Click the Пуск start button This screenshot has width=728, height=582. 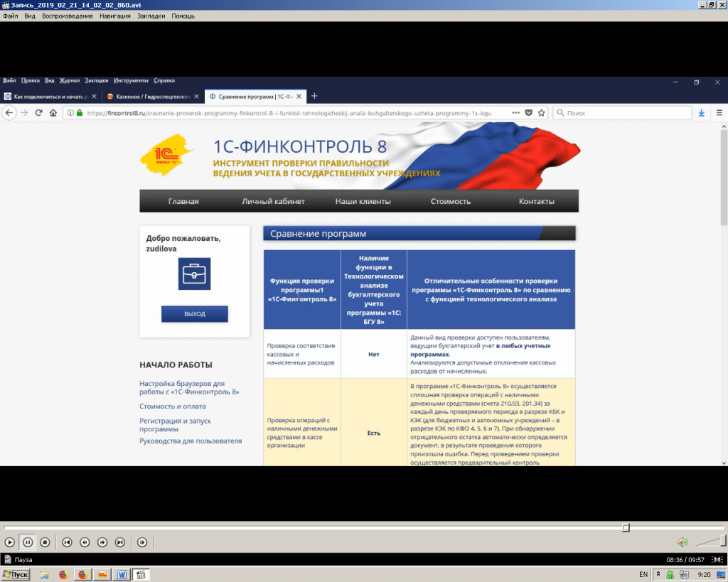point(16,575)
